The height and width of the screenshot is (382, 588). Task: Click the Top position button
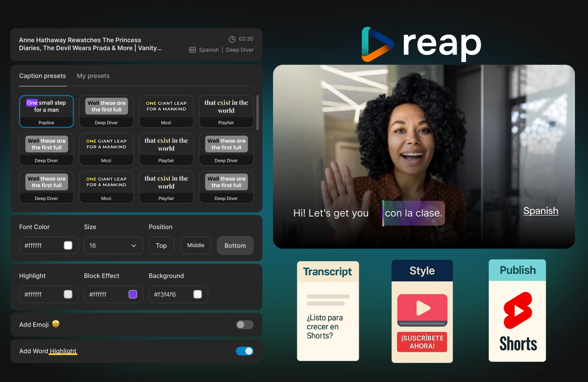pyautogui.click(x=161, y=245)
